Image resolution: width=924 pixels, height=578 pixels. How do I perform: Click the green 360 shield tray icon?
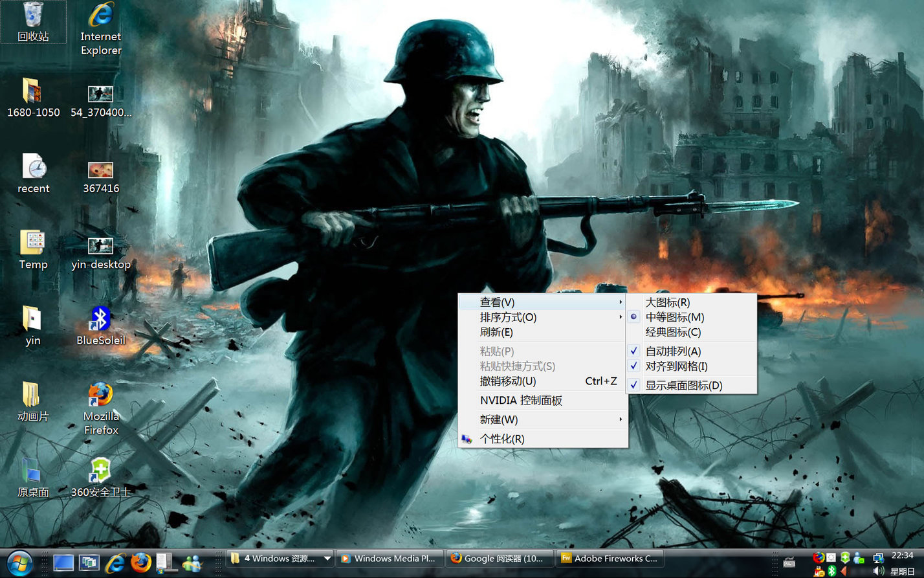click(x=845, y=557)
